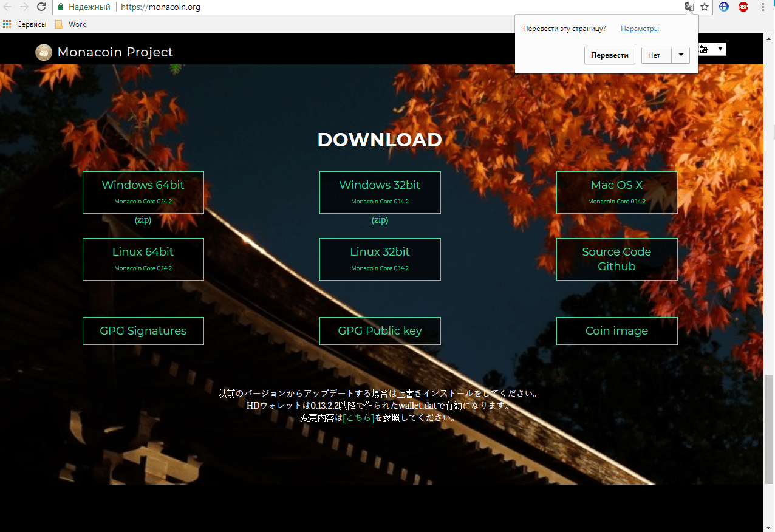The image size is (775, 532).
Task: Follow the [こちら] changelog link
Action: point(359,418)
